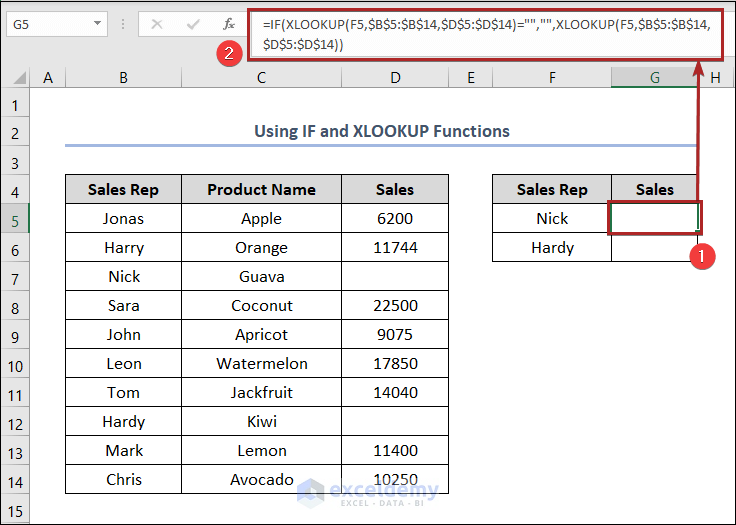
Task: Select row 5 header
Action: (x=15, y=218)
